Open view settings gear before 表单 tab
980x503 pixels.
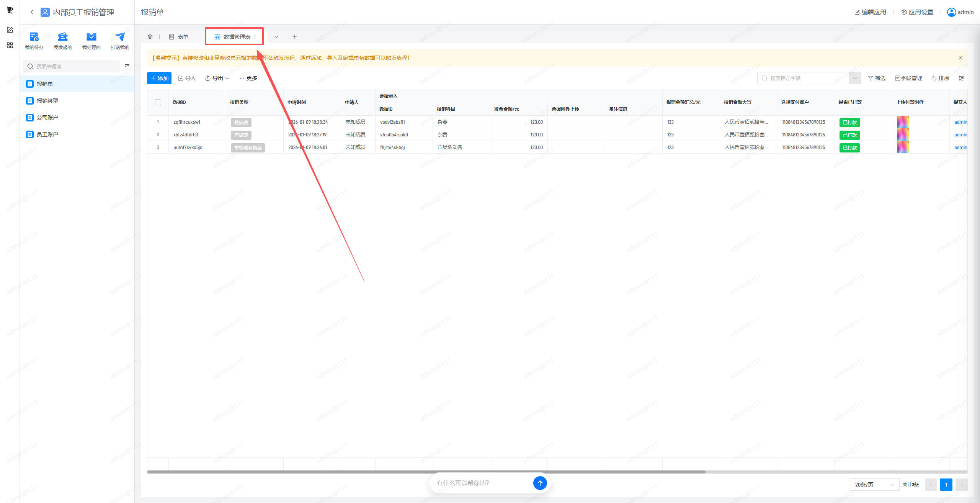pyautogui.click(x=150, y=37)
